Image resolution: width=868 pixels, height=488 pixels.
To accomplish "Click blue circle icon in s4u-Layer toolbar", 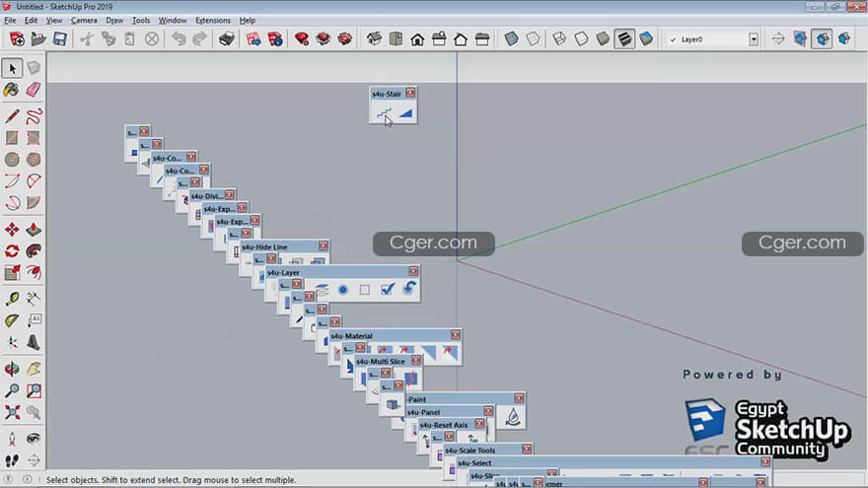I will [x=343, y=290].
